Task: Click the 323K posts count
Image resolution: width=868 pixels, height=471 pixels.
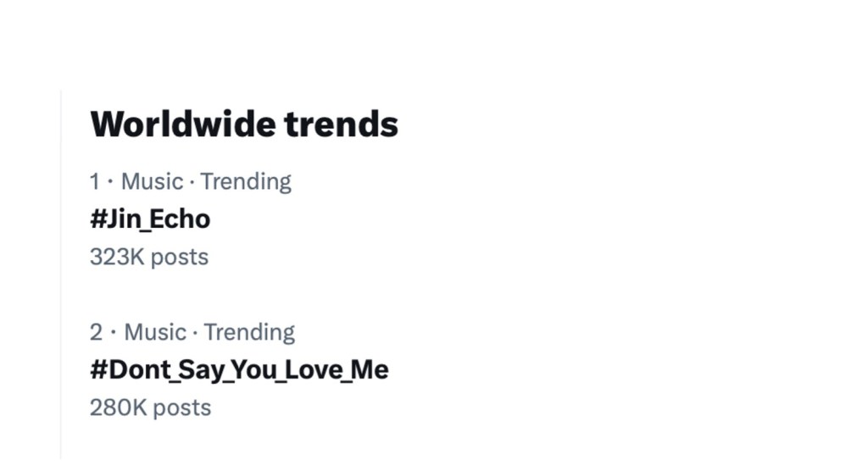Action: pos(149,257)
